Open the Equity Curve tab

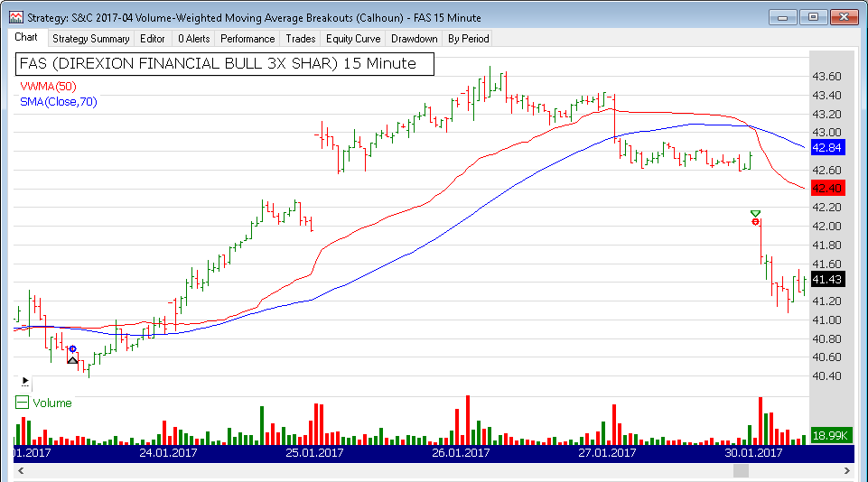(353, 39)
